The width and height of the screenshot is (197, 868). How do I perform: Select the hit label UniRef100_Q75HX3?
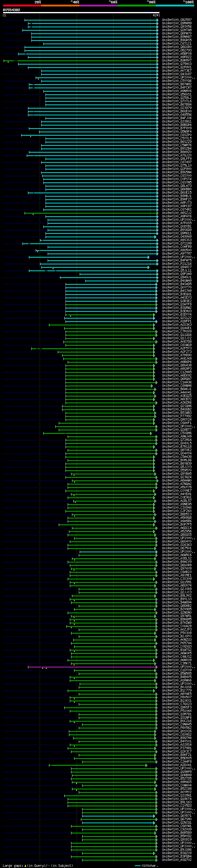point(177,64)
